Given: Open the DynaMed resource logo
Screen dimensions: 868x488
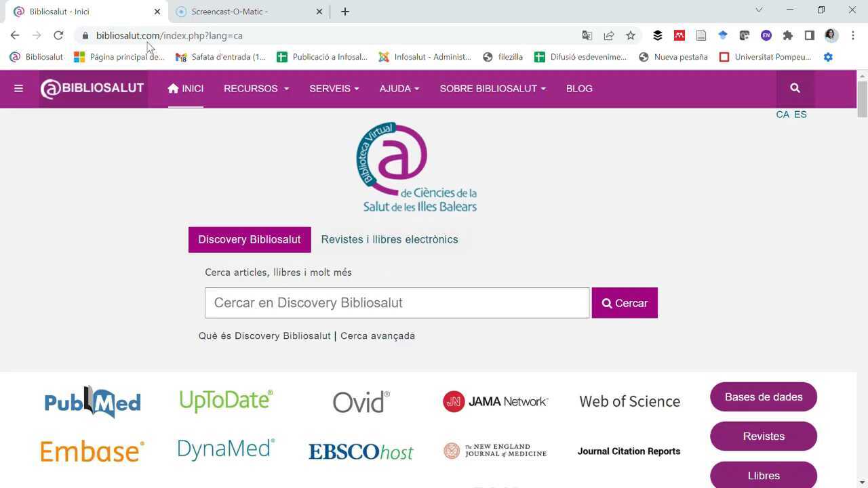Looking at the screenshot, I should pyautogui.click(x=226, y=449).
